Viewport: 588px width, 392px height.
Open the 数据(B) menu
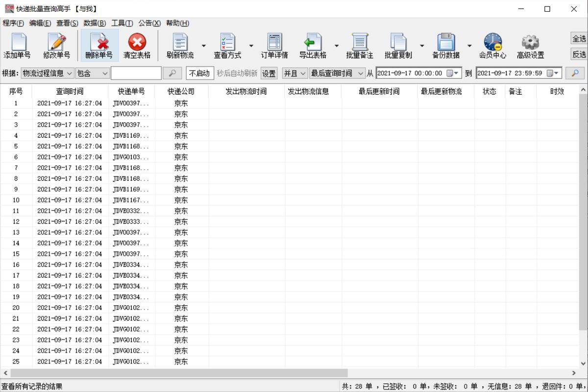coord(95,23)
